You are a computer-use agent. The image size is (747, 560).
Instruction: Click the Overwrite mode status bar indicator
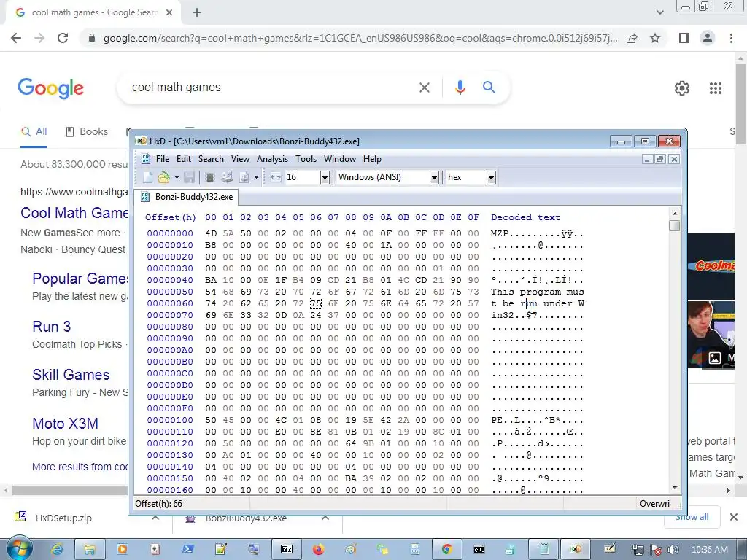click(654, 504)
